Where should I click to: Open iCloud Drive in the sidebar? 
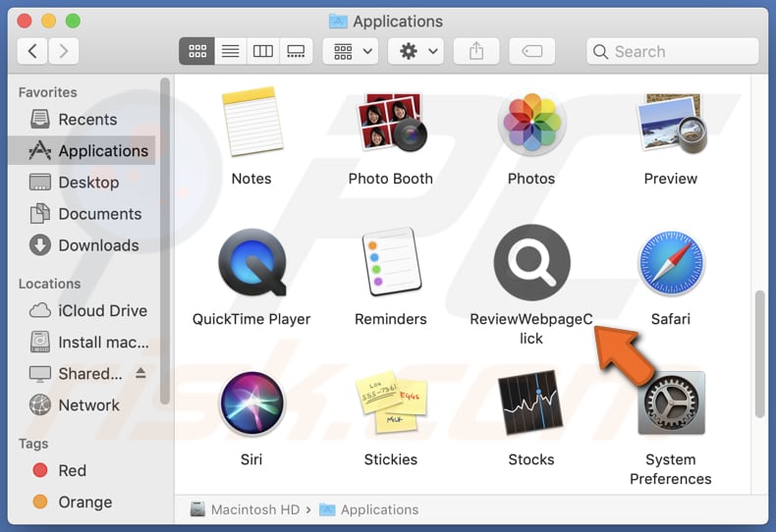(x=82, y=310)
